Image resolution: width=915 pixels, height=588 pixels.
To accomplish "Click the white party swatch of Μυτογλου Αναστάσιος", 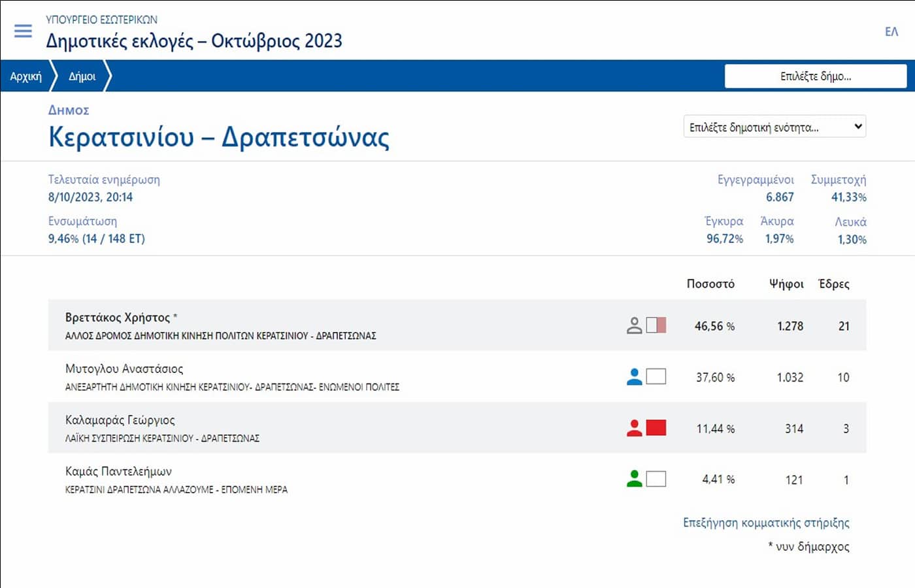I will tap(656, 376).
